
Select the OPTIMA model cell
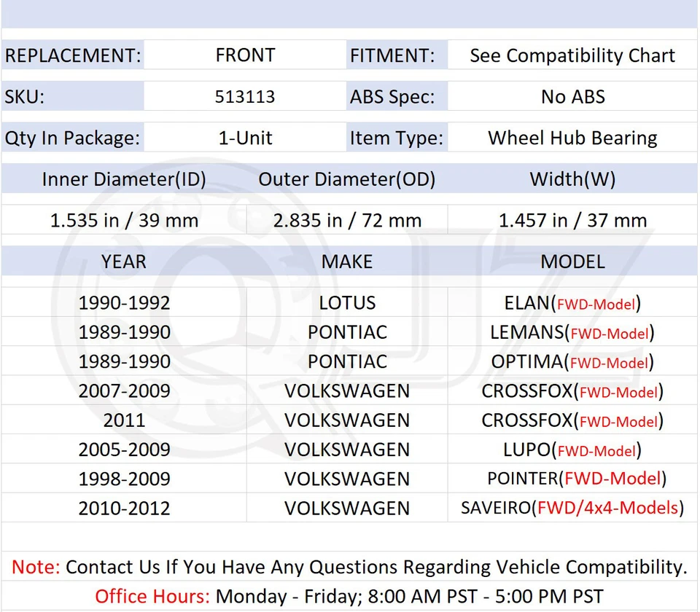click(x=573, y=362)
